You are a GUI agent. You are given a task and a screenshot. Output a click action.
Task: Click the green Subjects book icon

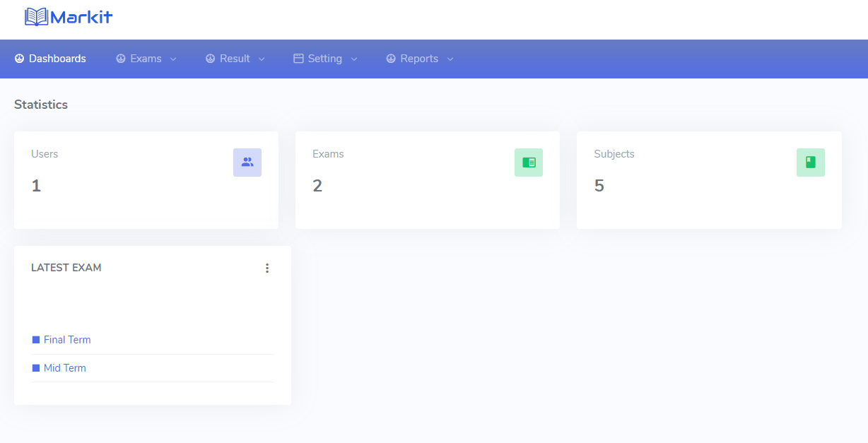(810, 162)
